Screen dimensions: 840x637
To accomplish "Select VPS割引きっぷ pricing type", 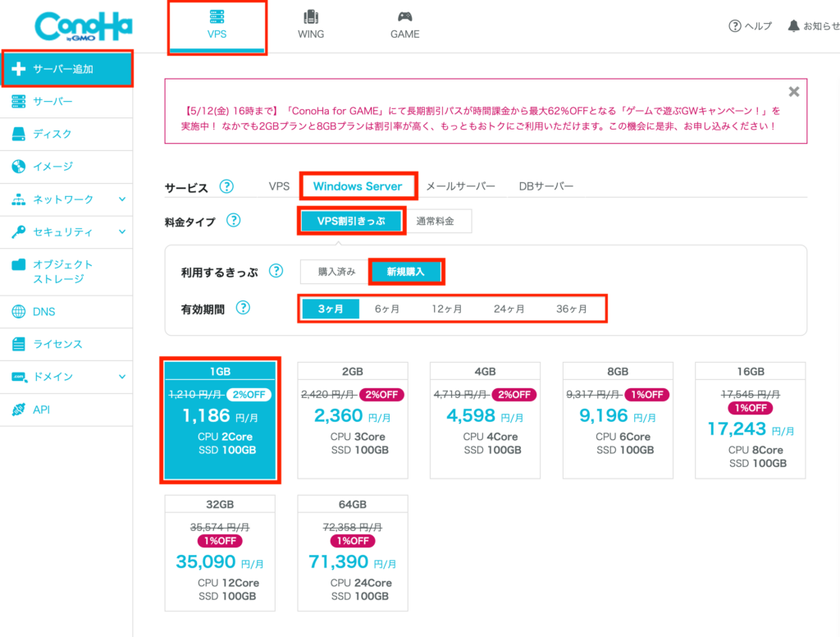I will coord(351,221).
